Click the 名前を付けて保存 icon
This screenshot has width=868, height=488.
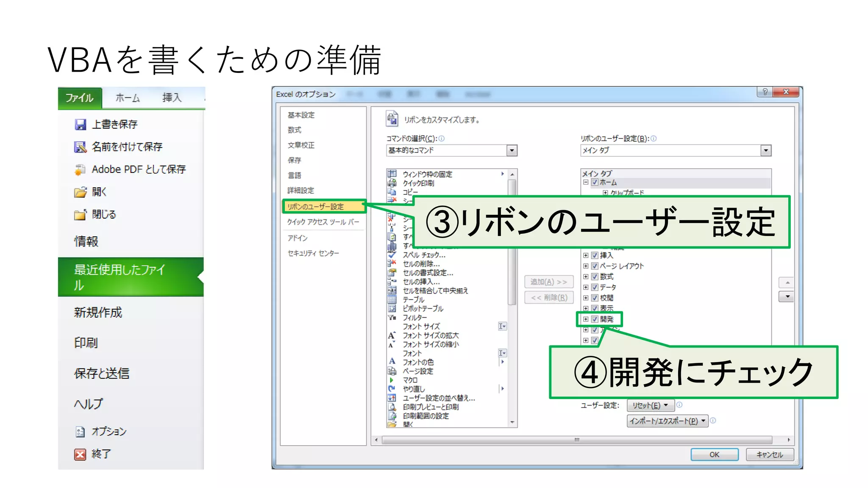[80, 147]
